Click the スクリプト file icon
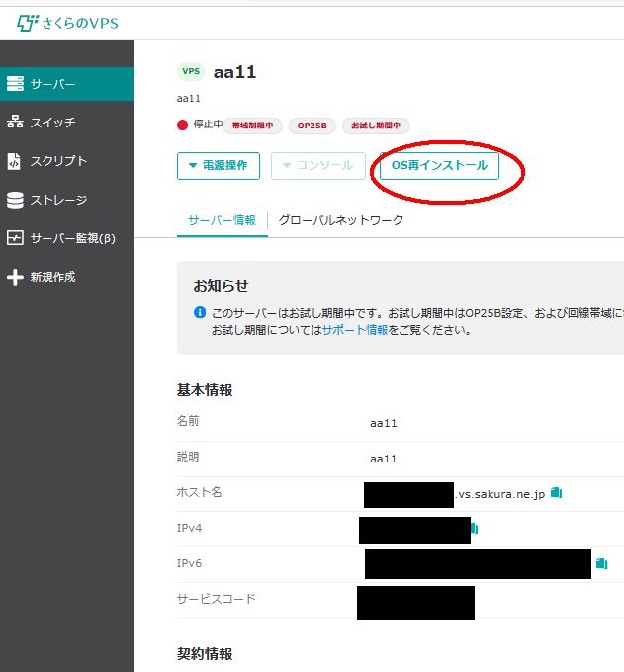The image size is (624, 672). point(15,161)
